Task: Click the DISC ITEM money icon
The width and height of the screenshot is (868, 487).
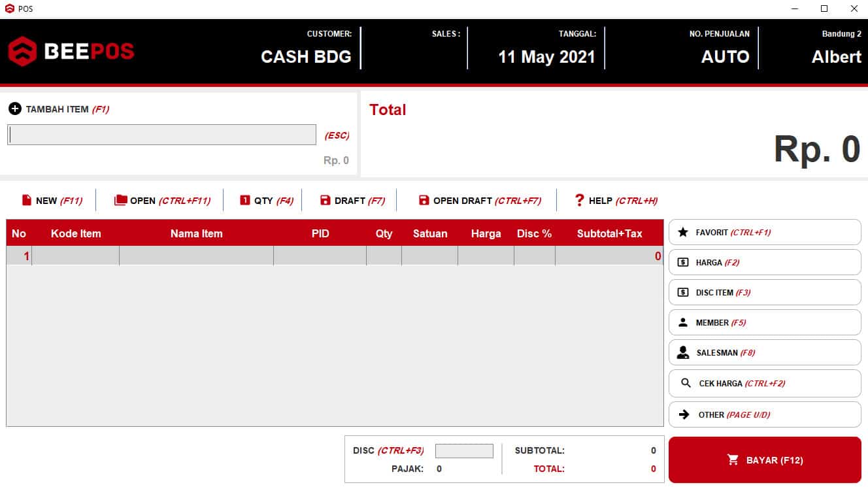Action: (683, 292)
